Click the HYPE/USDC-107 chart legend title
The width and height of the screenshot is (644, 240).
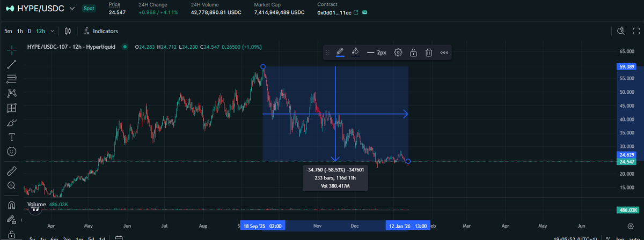click(71, 47)
